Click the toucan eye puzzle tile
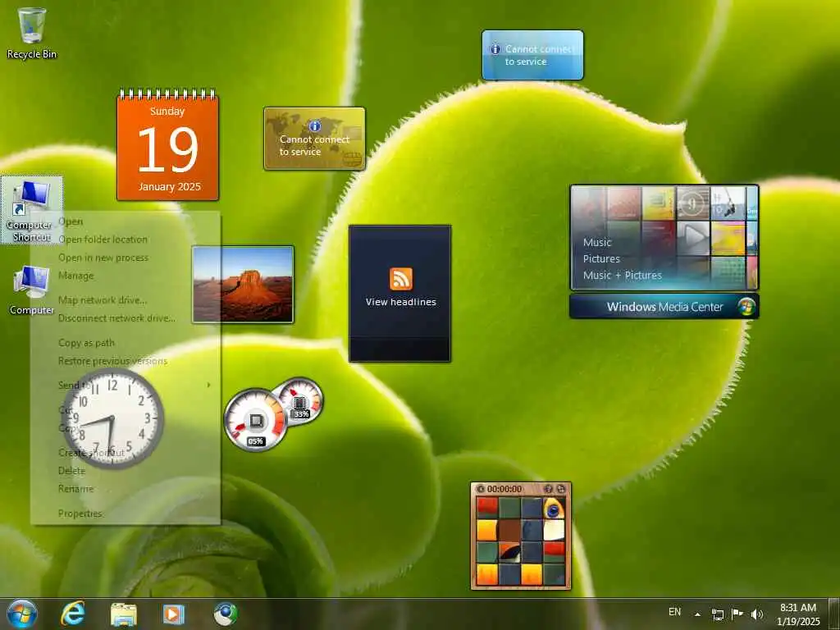The height and width of the screenshot is (630, 840). coord(554,508)
